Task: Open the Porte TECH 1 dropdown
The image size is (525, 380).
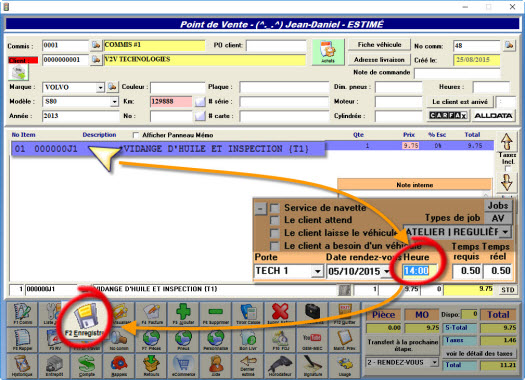Action: coord(317,271)
